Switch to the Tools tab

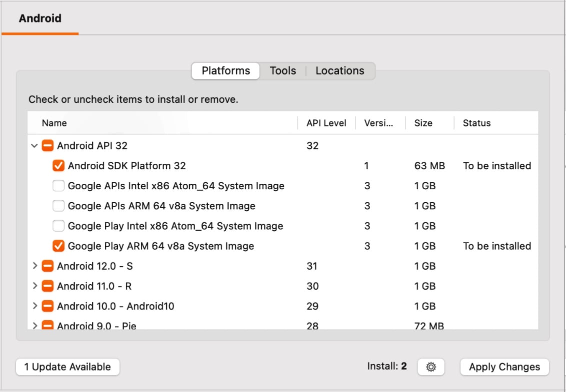click(x=282, y=71)
